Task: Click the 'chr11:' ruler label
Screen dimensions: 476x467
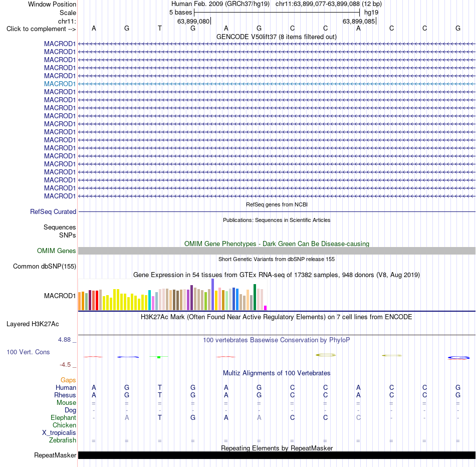Action: click(67, 21)
